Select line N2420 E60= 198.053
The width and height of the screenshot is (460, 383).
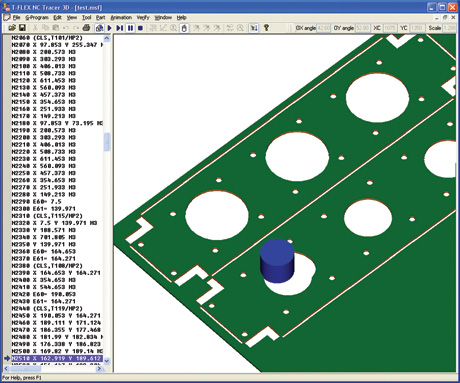(x=44, y=294)
